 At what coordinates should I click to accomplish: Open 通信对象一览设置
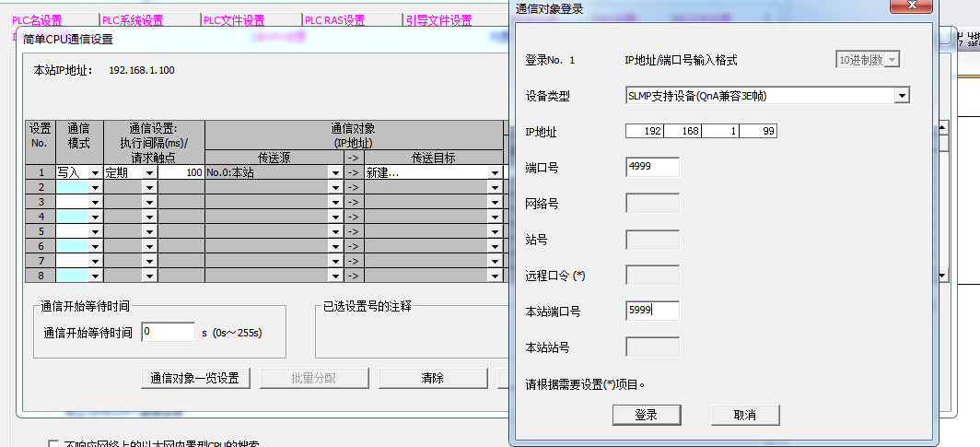tap(194, 378)
